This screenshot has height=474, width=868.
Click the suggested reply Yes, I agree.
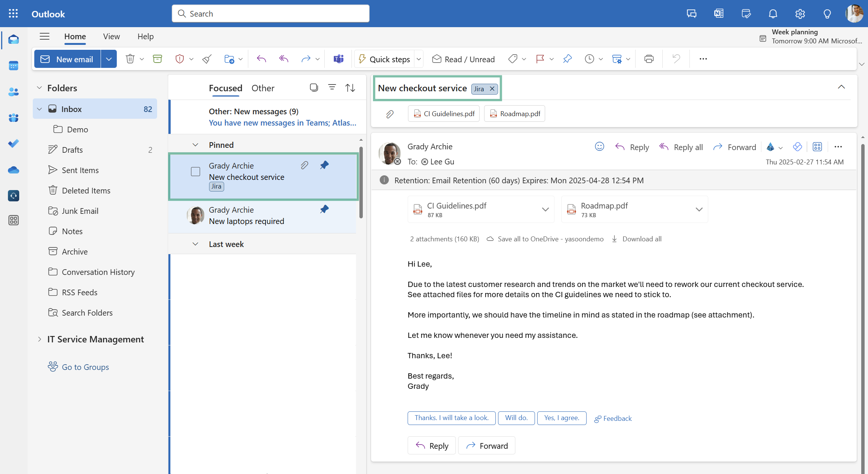point(562,418)
